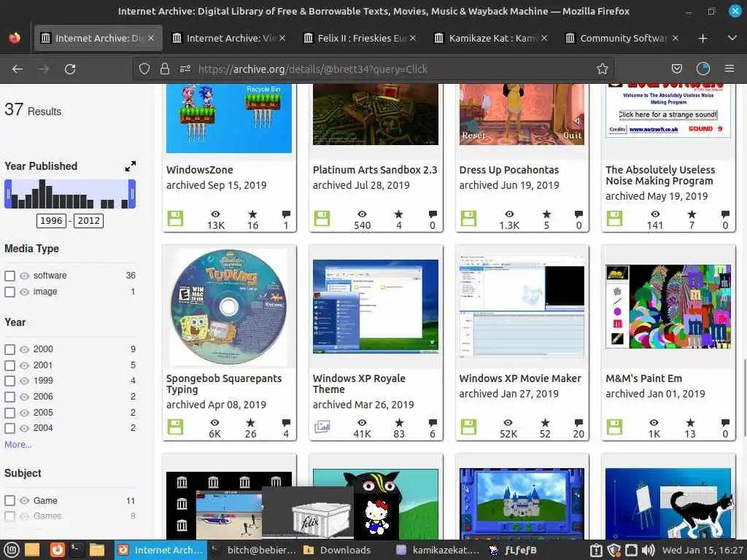Screen dimensions: 747x560
Task: Toggle the eye icon next to year 2005
Action: click(x=24, y=413)
